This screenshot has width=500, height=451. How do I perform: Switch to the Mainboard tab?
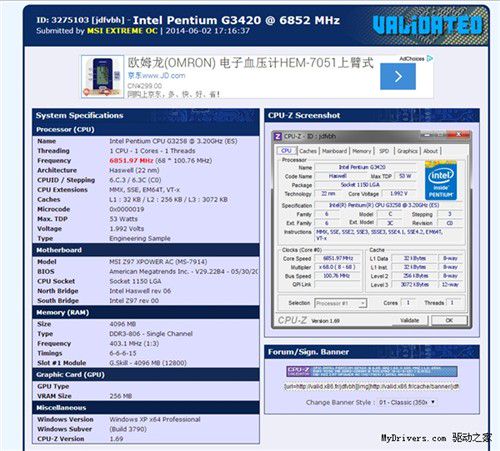[x=334, y=151]
